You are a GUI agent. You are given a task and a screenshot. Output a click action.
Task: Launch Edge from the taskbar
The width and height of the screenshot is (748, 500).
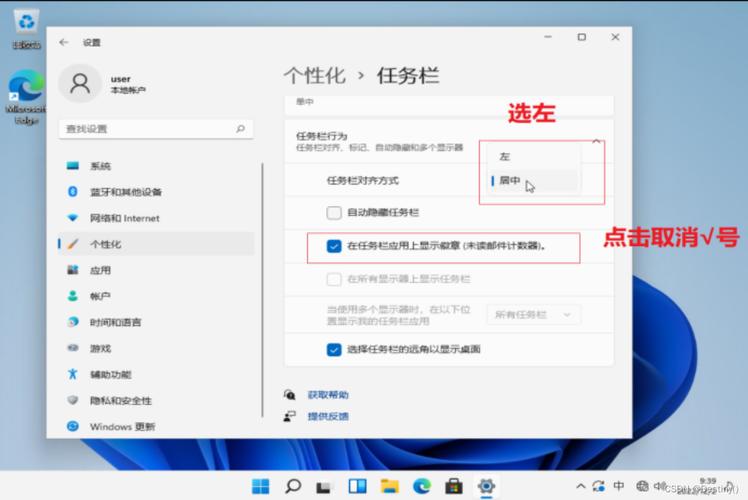(x=422, y=486)
